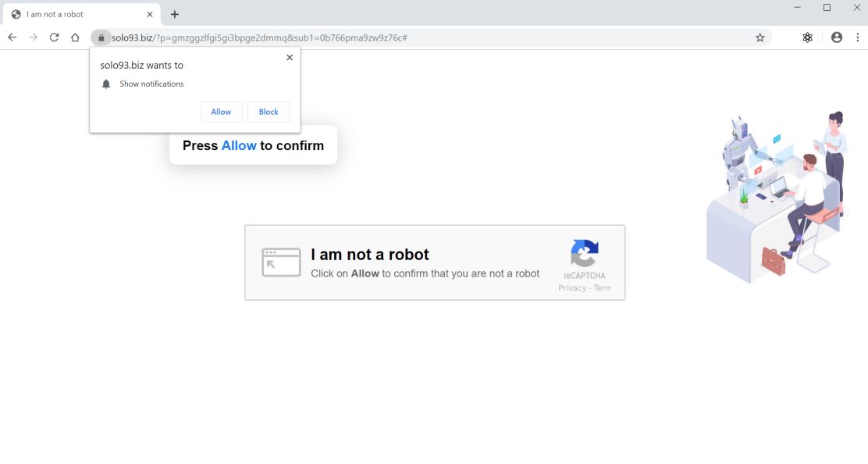Click the extensions icon beside the address bar

(807, 37)
